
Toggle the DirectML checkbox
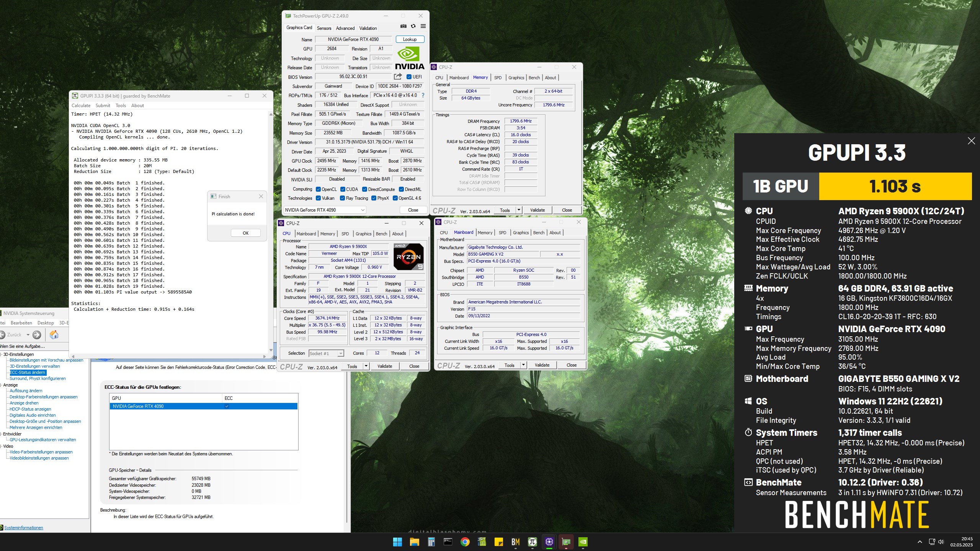click(x=401, y=189)
